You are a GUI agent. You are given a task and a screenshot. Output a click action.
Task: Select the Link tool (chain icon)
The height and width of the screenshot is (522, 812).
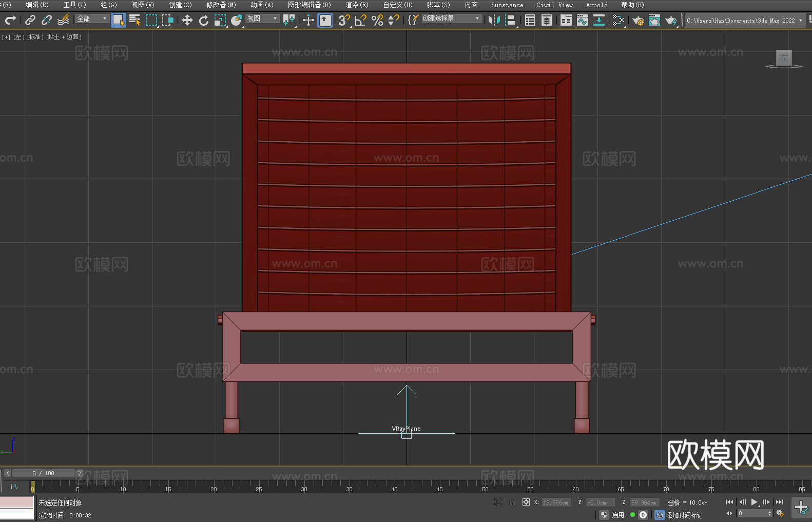(30, 20)
